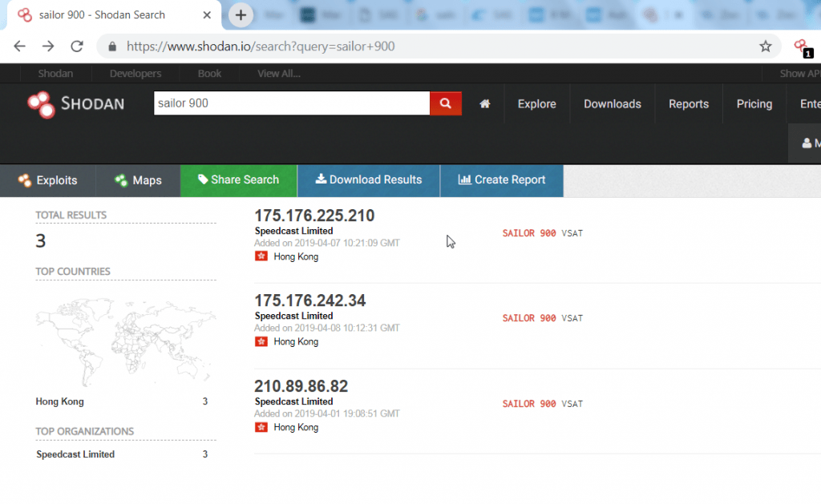Close the sailor 900 Shodan Search tab
This screenshot has height=504, width=821.
tap(207, 14)
